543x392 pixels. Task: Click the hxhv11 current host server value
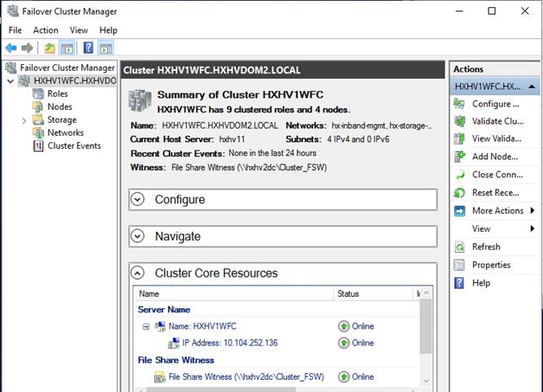point(232,139)
